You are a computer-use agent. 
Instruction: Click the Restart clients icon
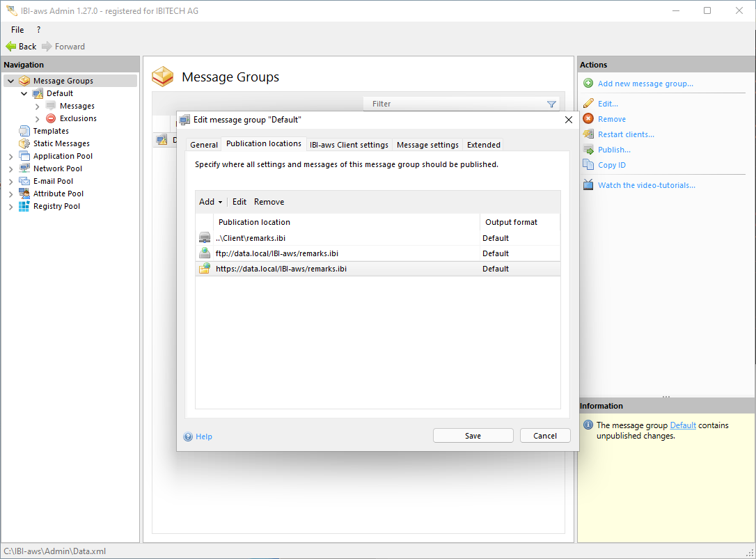[588, 134]
